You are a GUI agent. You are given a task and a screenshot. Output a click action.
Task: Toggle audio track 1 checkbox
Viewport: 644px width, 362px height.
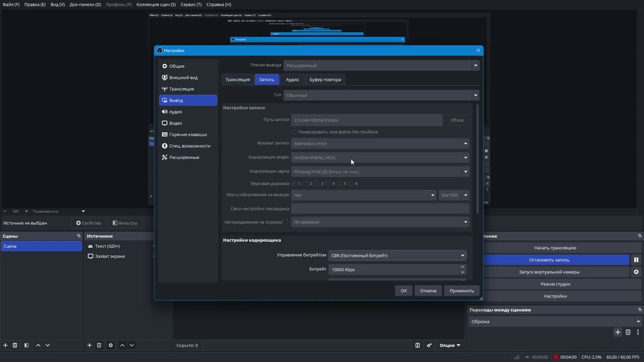tap(294, 184)
